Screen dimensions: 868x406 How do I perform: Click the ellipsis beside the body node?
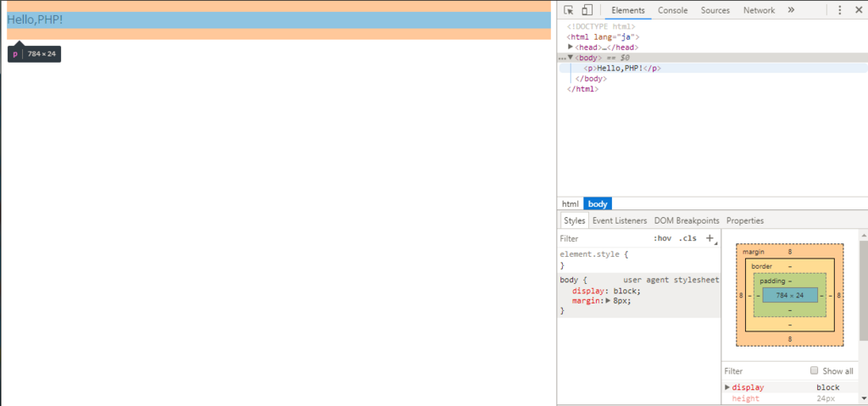click(x=563, y=58)
